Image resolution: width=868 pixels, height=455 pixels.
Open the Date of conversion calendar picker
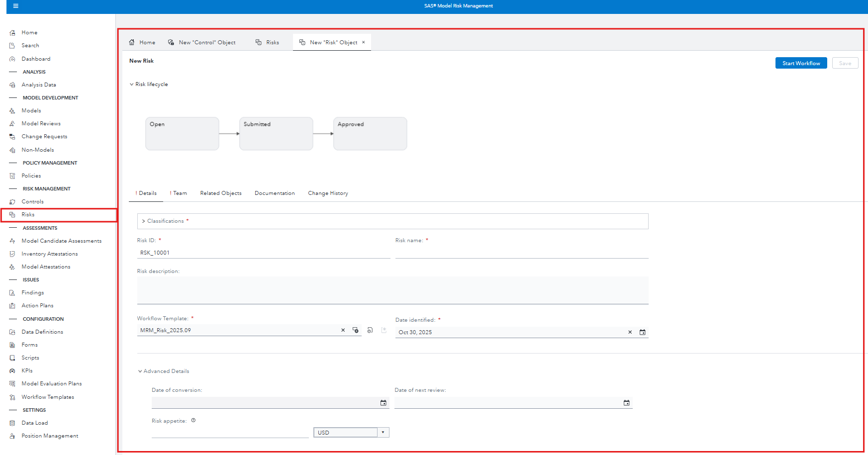point(384,403)
